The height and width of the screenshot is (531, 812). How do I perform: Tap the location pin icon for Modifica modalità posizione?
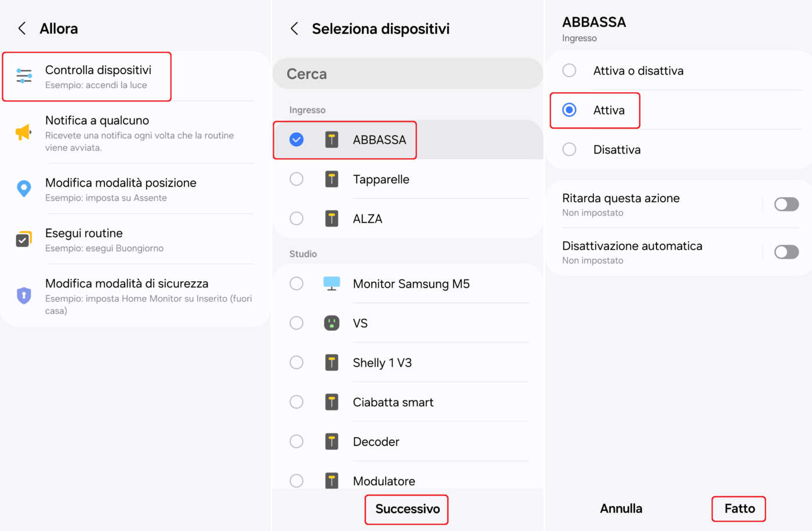[24, 188]
